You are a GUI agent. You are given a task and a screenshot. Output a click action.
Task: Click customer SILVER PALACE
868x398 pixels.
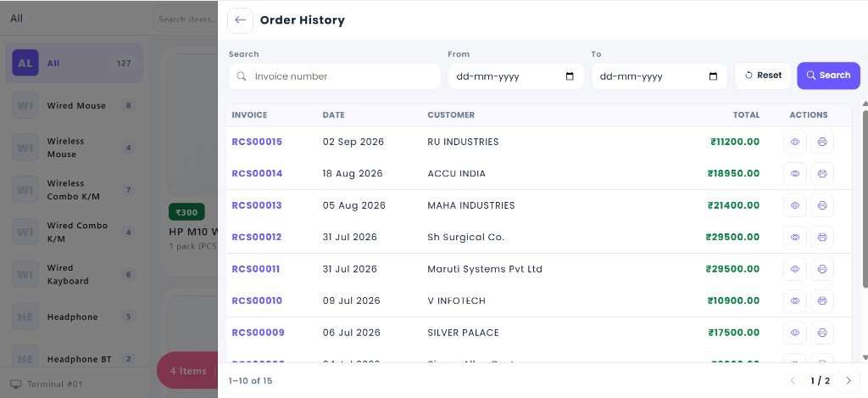click(463, 334)
